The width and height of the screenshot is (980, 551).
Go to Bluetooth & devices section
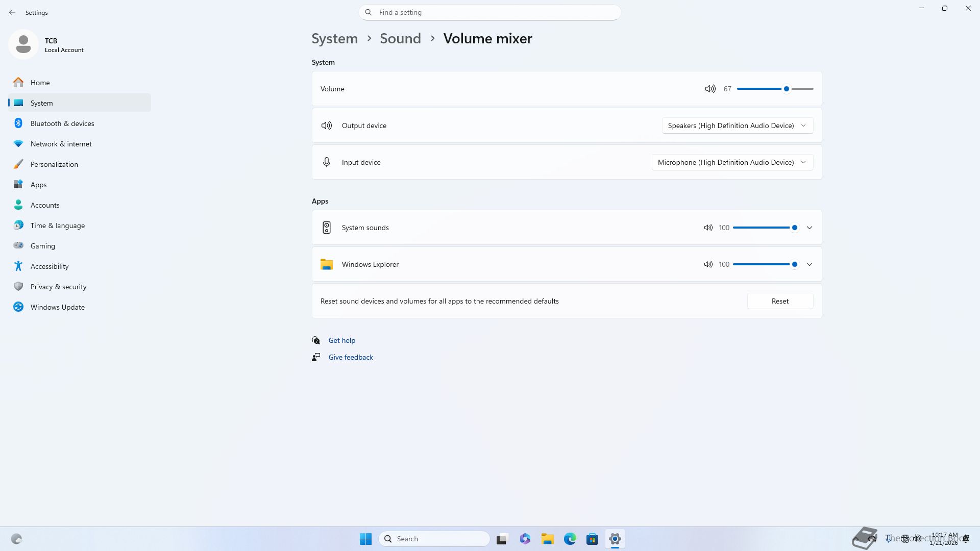coord(62,123)
